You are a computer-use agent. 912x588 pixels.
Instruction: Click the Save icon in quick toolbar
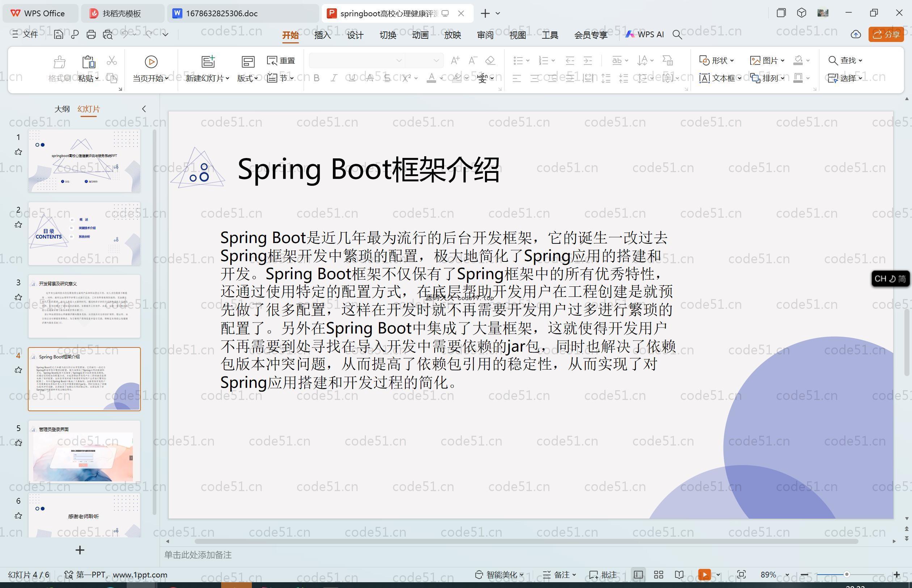coord(59,34)
